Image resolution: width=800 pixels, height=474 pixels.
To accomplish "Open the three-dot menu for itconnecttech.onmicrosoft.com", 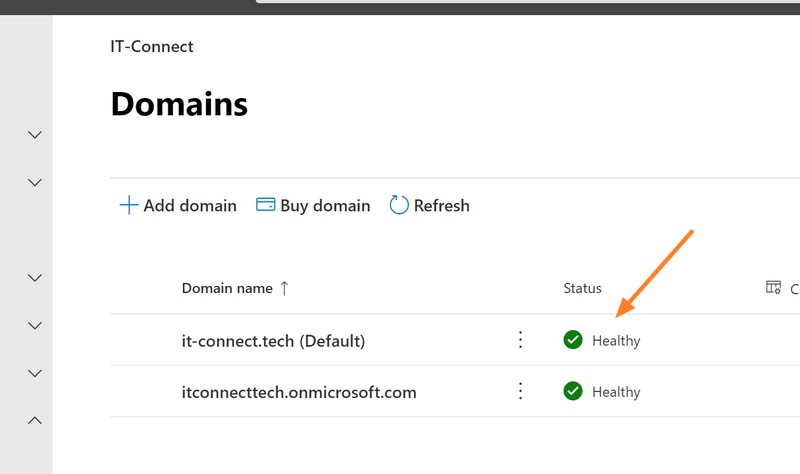I will 520,391.
